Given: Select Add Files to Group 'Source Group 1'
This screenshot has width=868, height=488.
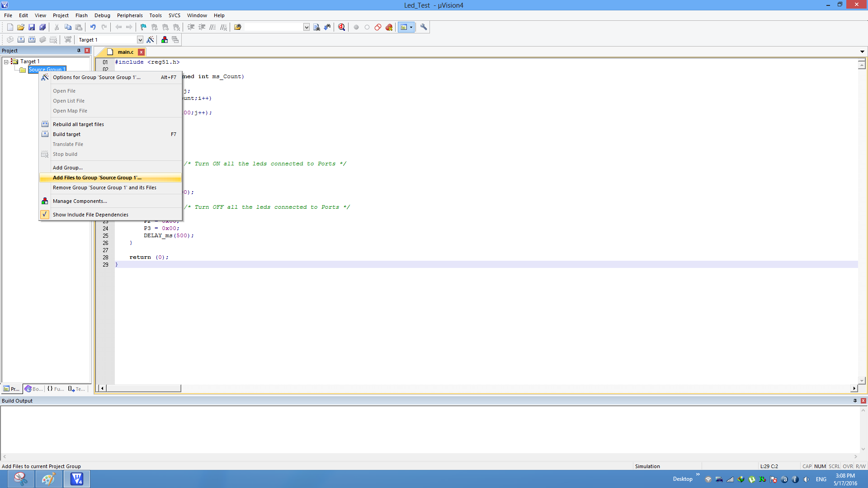Looking at the screenshot, I should coord(110,178).
